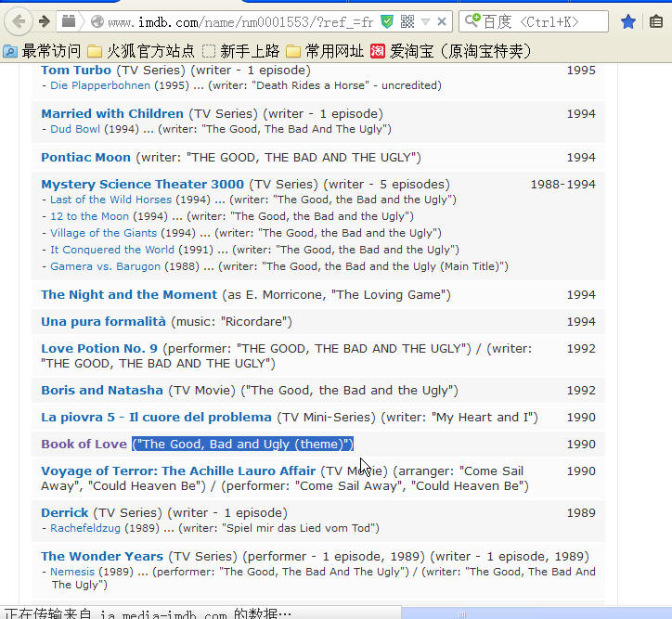The height and width of the screenshot is (619, 672).
Task: Open the Tom Turbo link
Action: (x=76, y=71)
